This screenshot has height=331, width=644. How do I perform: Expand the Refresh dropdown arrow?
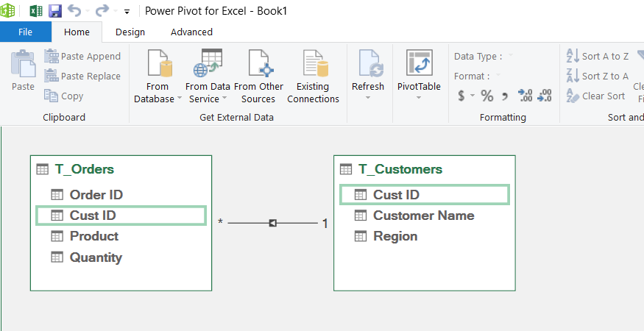click(368, 98)
